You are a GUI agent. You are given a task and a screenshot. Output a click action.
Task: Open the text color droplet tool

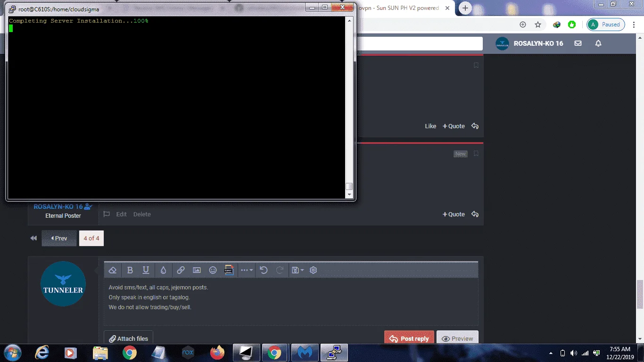pos(163,270)
